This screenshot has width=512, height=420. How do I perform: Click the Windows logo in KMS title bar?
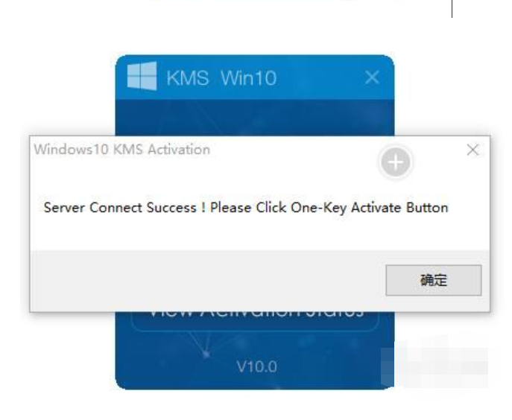pyautogui.click(x=142, y=76)
